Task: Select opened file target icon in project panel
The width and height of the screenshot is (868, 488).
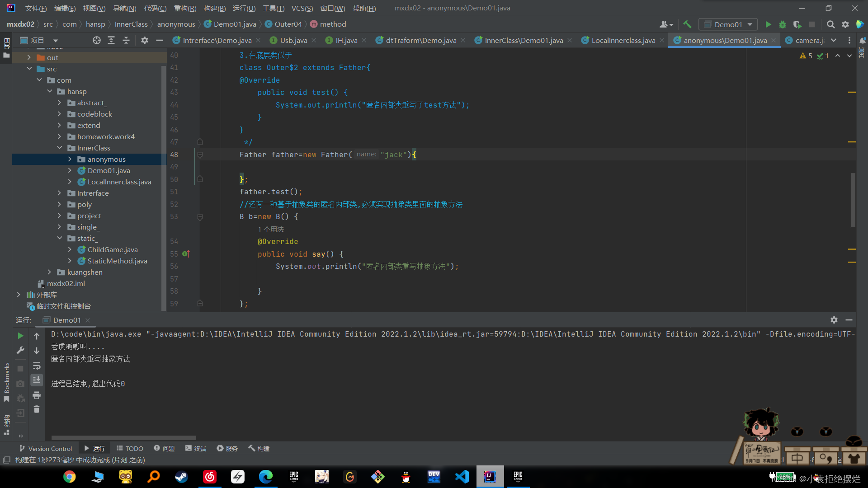Action: (x=96, y=41)
